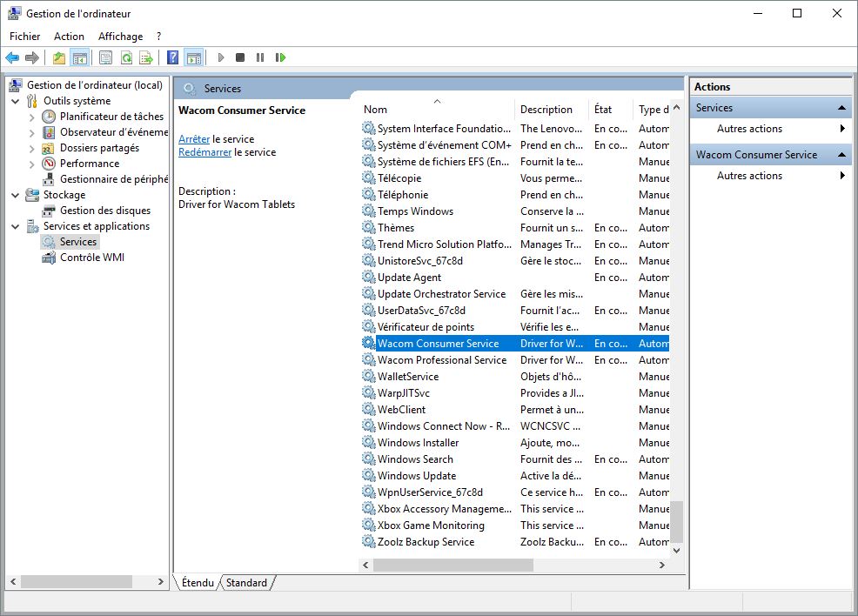Switch to the Standard tab
The height and width of the screenshot is (616, 858).
[247, 583]
